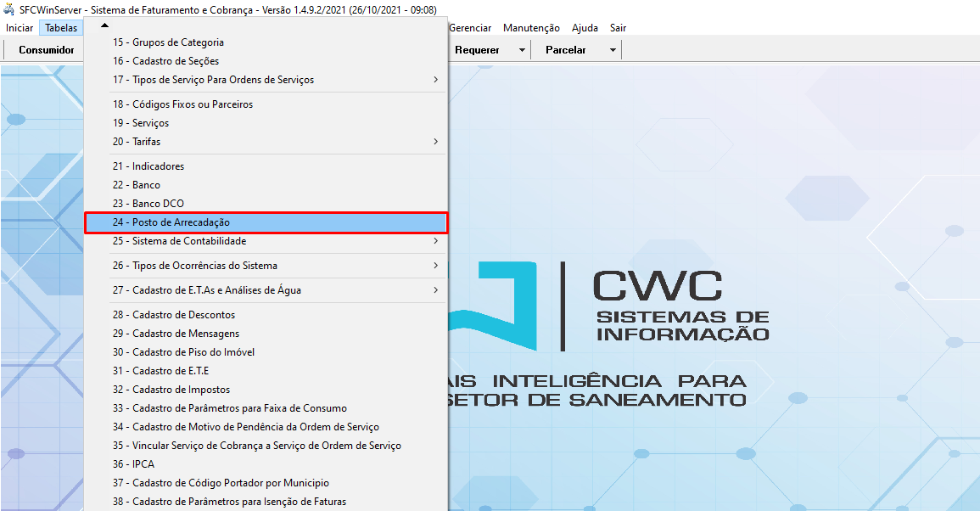Viewport: 980px width, 511px height.
Task: Select 24 - Posto de Arrecadação
Action: [266, 222]
